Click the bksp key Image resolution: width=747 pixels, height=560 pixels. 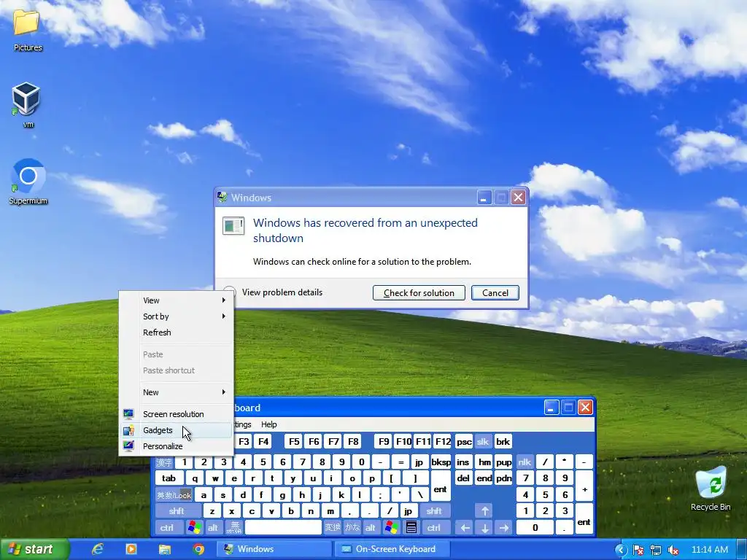pyautogui.click(x=441, y=462)
